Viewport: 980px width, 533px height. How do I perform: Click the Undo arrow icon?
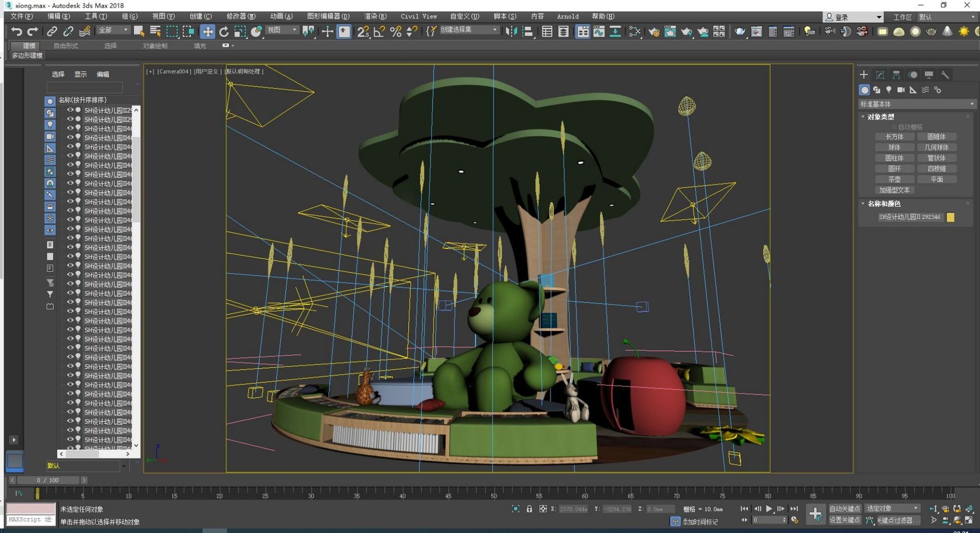[16, 32]
